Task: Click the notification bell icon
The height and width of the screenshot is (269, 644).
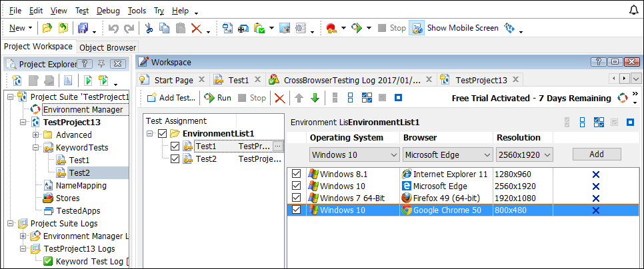Action: pyautogui.click(x=633, y=10)
